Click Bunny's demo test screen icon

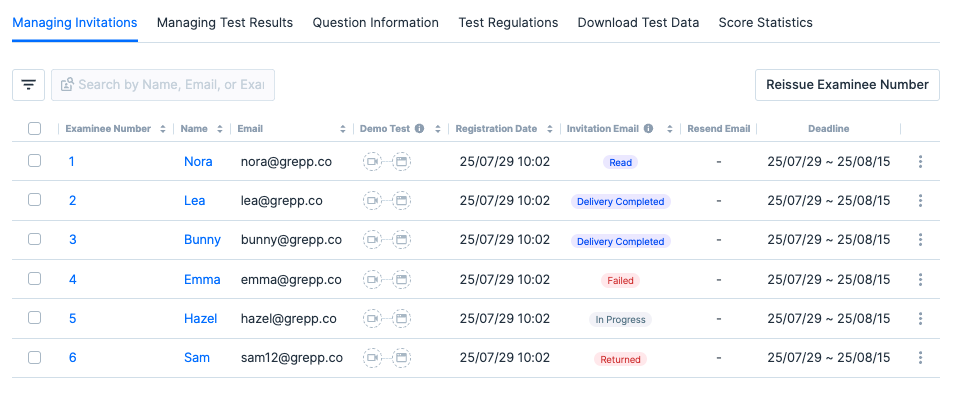[402, 240]
